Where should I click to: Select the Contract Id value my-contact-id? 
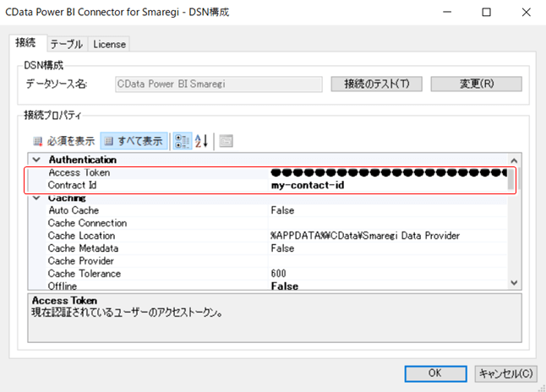[308, 185]
